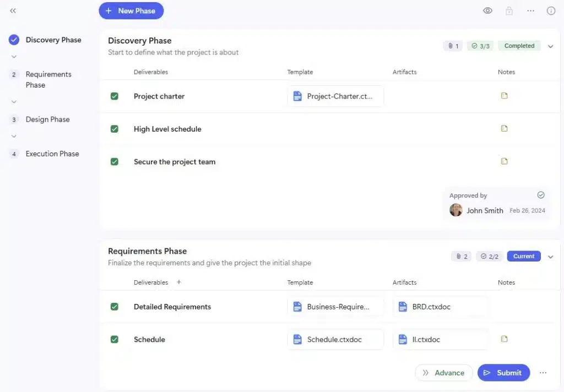564x392 pixels.
Task: Toggle completion of the Schedule deliverable
Action: click(x=115, y=339)
